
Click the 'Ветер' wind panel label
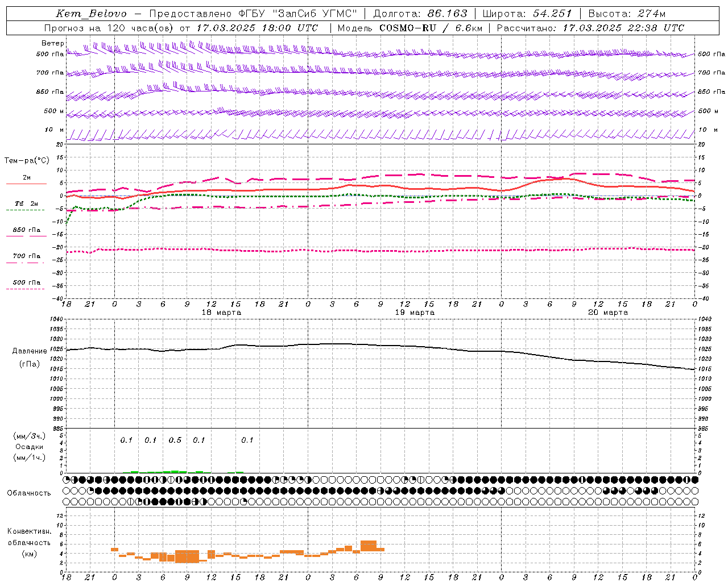point(52,43)
